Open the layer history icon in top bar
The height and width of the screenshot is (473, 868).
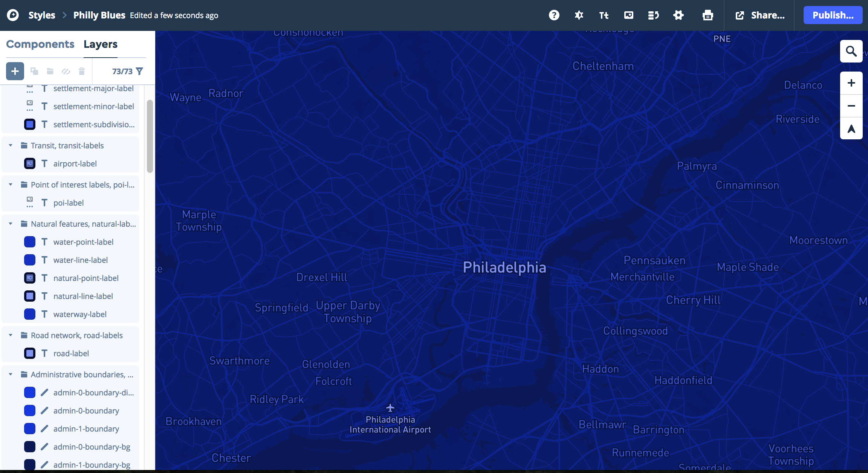tap(653, 15)
